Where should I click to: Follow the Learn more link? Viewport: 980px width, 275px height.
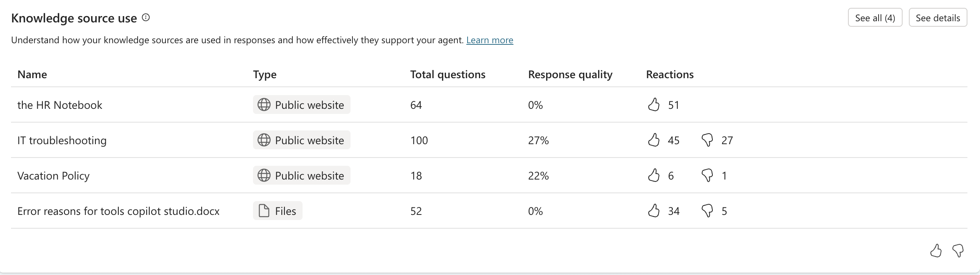[490, 40]
